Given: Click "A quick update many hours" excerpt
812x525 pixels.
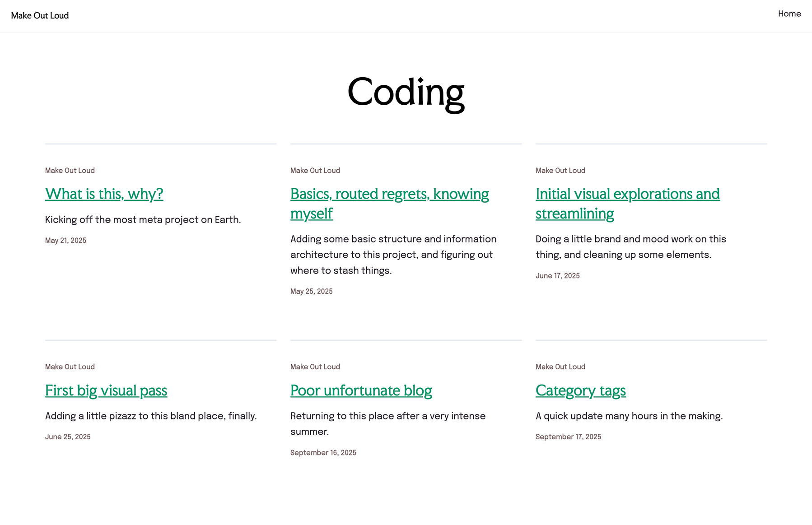Looking at the screenshot, I should click(629, 416).
